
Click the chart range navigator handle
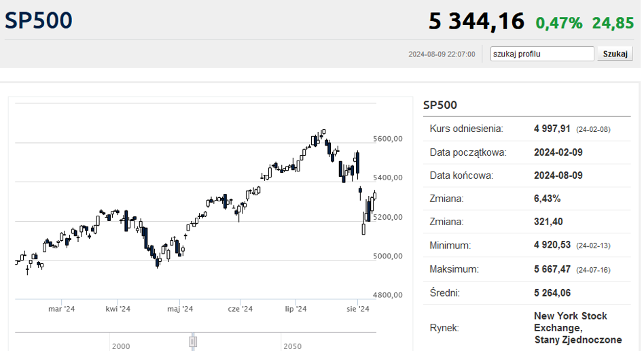tap(193, 341)
